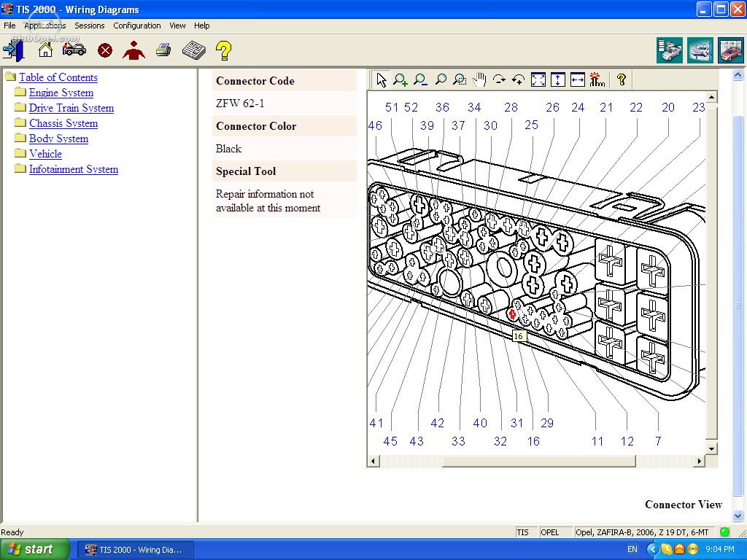Viewport: 747px width, 560px height.
Task: Open the Body System link
Action: point(58,138)
